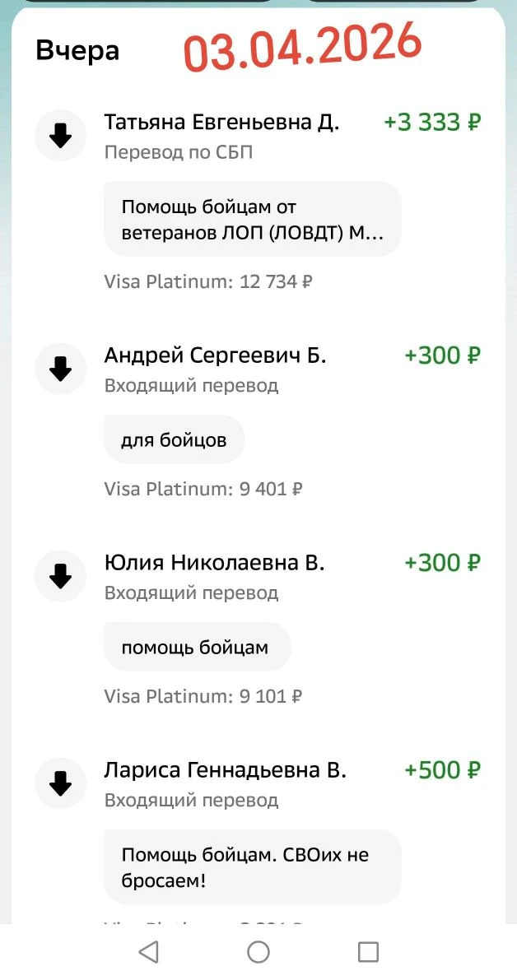
Task: Tap the +500 ₽ amount
Action: point(442,770)
